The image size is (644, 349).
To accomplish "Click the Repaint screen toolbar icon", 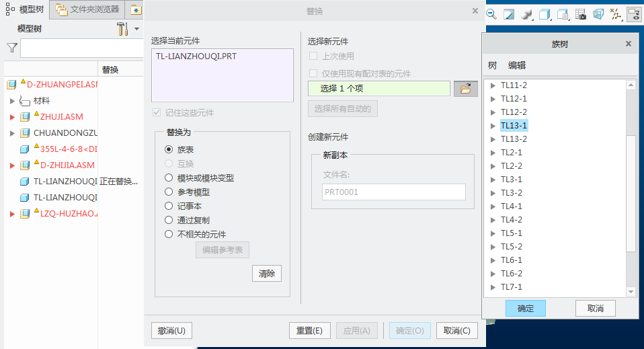I will (x=509, y=14).
